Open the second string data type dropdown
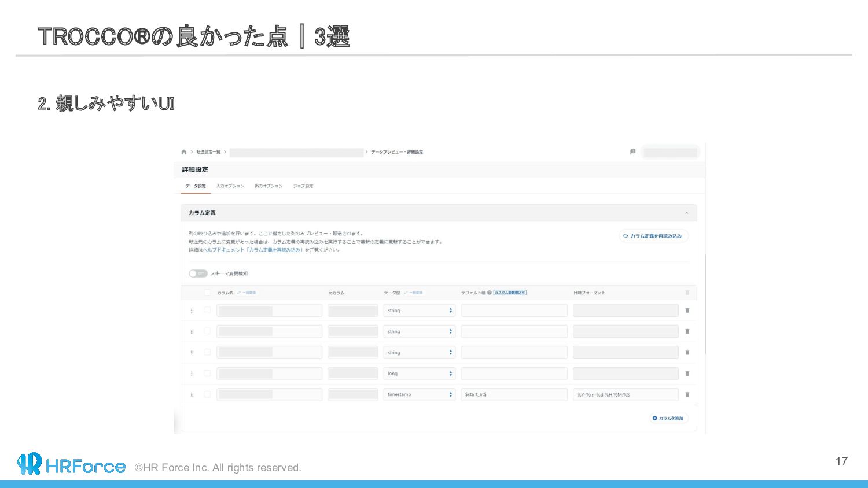 tap(420, 331)
